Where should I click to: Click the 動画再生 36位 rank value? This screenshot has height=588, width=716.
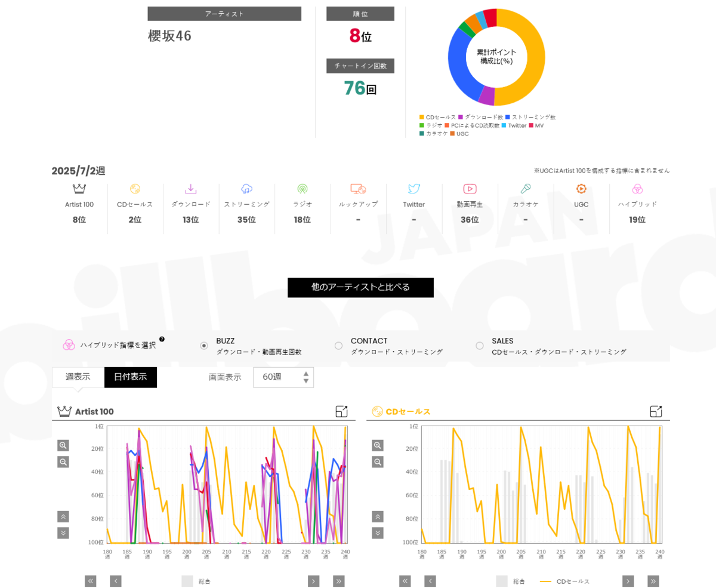click(470, 220)
